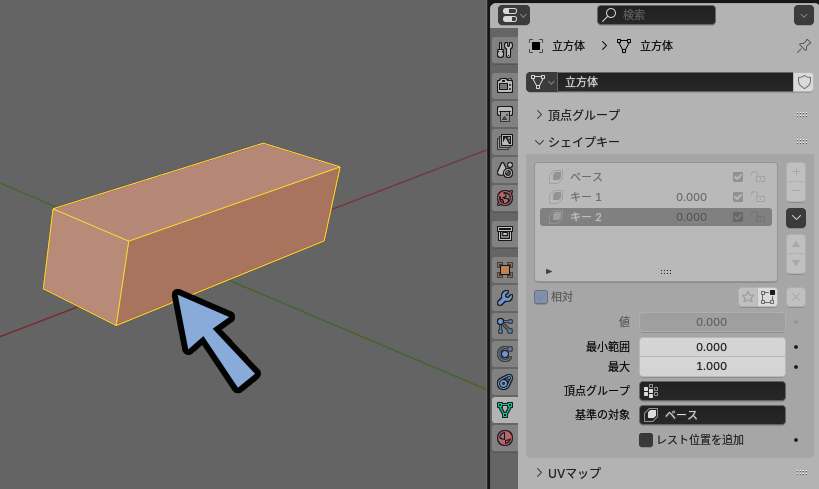Click the キー 2 value 0.000
Image resolution: width=819 pixels, height=489 pixels.
691,217
